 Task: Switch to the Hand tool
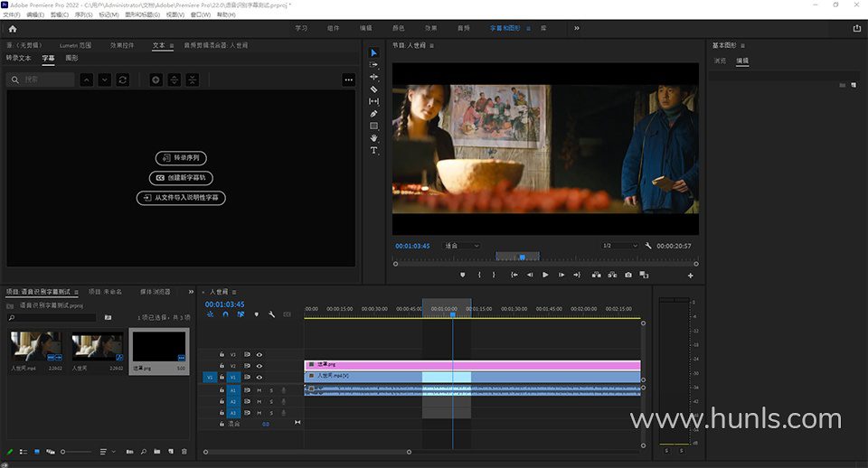373,138
